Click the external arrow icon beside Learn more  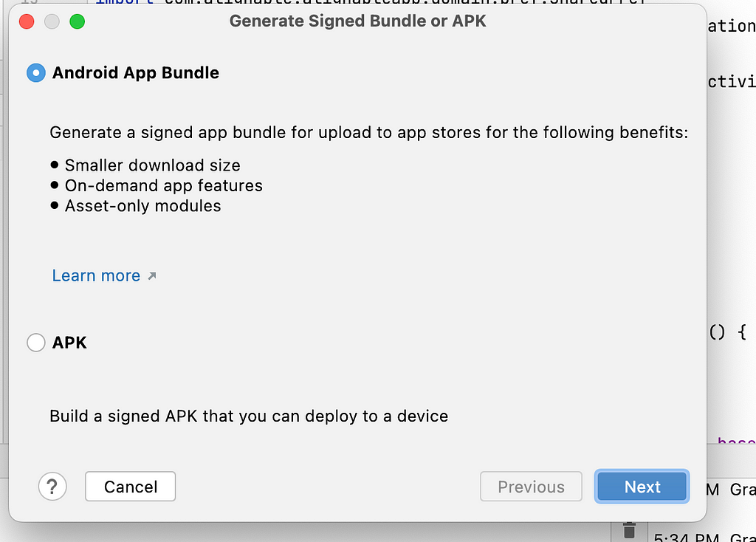152,276
